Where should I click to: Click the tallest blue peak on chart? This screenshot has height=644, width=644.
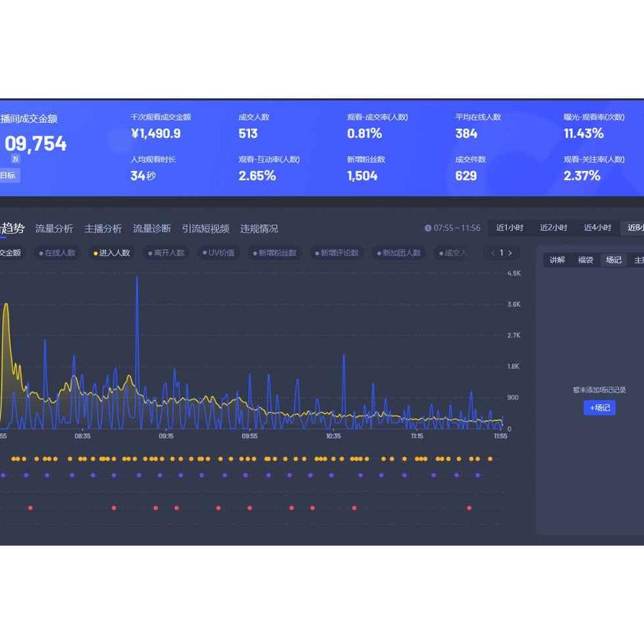[137, 278]
